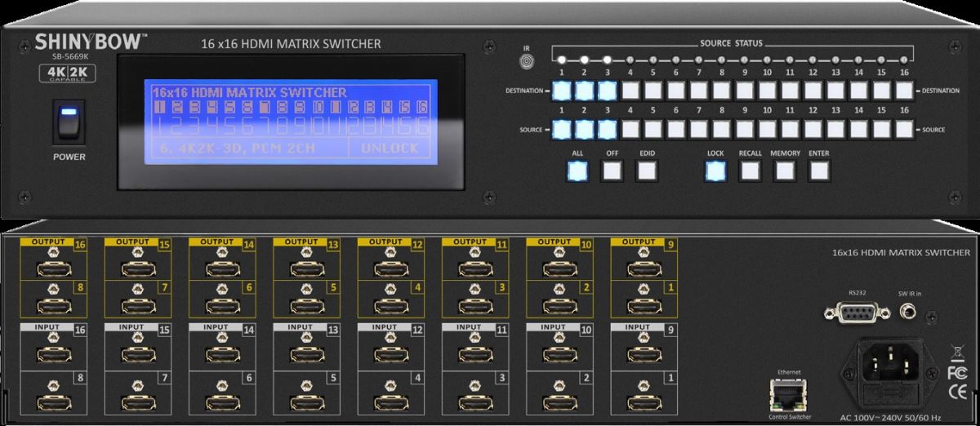Select Source button 3
This screenshot has height=426, width=980.
[x=607, y=129]
